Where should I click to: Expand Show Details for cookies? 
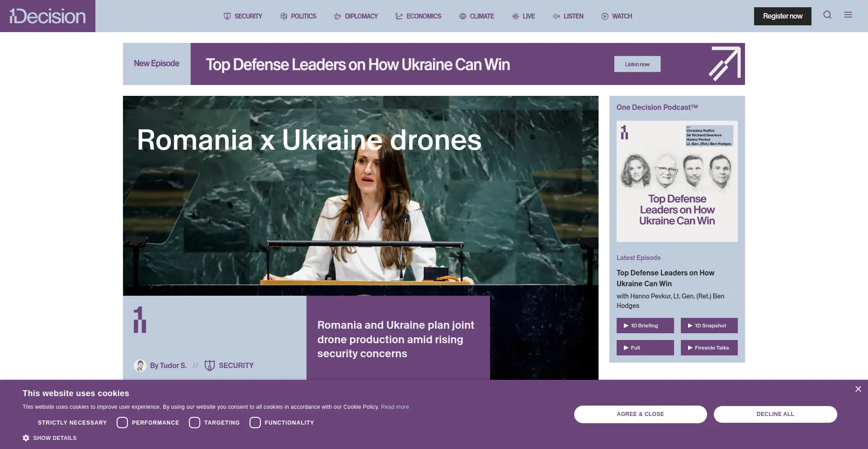[55, 438]
